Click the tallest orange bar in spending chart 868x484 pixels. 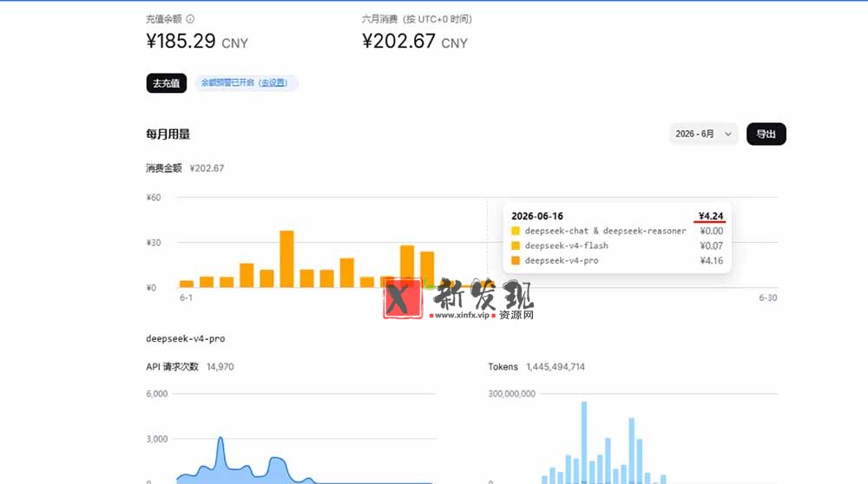pos(286,258)
